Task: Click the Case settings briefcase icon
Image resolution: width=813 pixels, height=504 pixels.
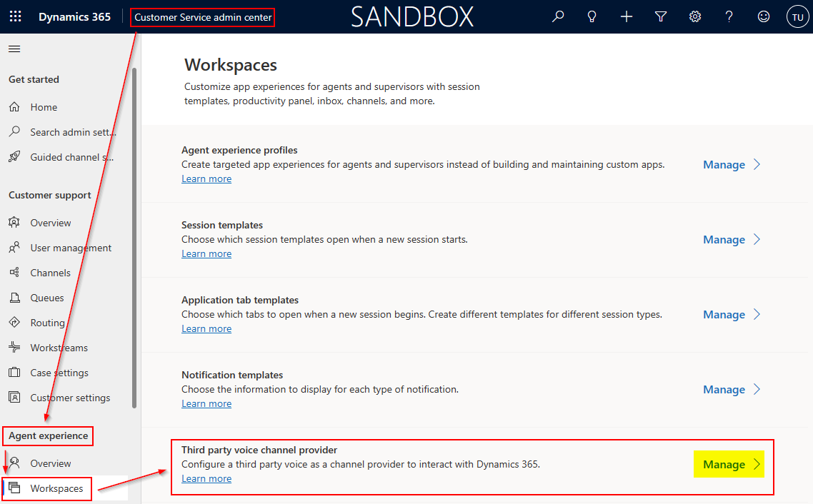Action: click(14, 372)
